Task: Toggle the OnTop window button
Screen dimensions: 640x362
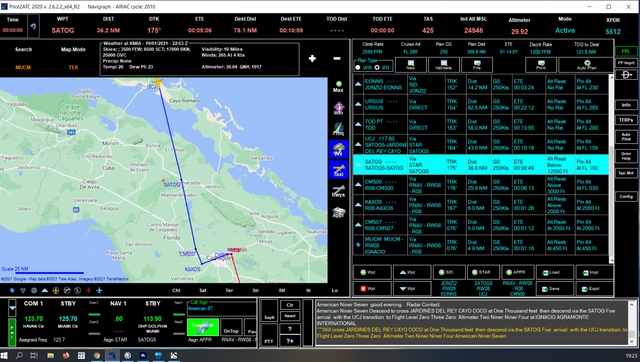Action: (x=231, y=327)
